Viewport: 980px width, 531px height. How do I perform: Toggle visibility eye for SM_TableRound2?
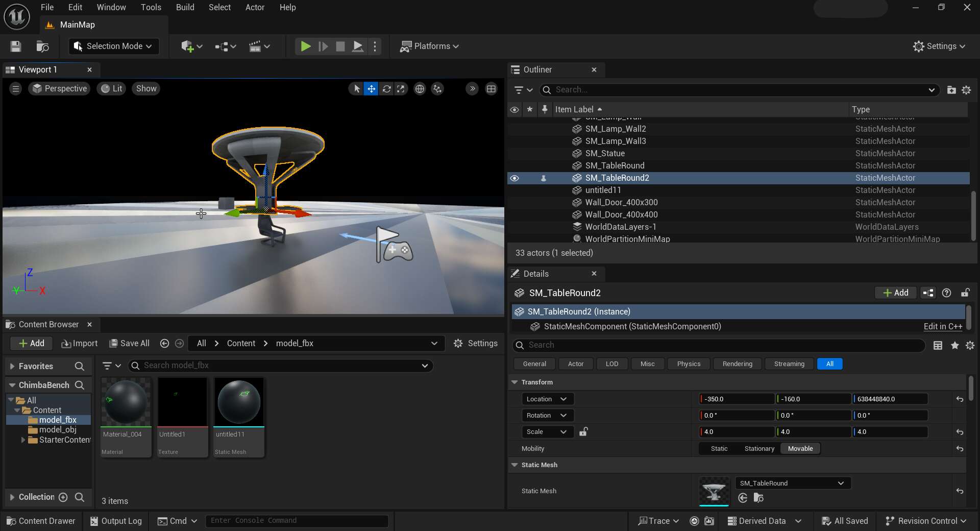click(x=514, y=178)
